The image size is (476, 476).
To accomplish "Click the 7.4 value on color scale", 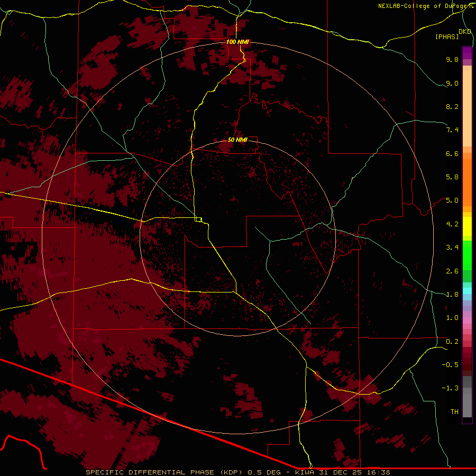I will [452, 130].
